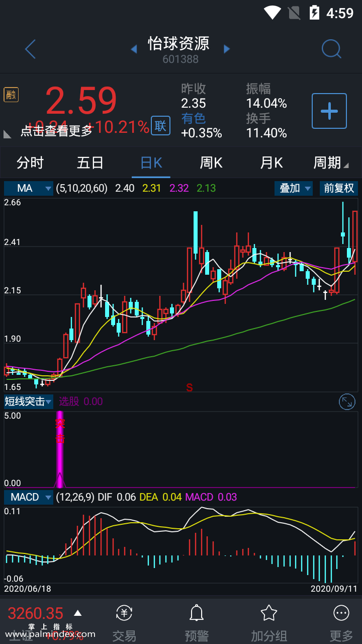
Task: Expand index panel up arrow
Action: point(77,613)
